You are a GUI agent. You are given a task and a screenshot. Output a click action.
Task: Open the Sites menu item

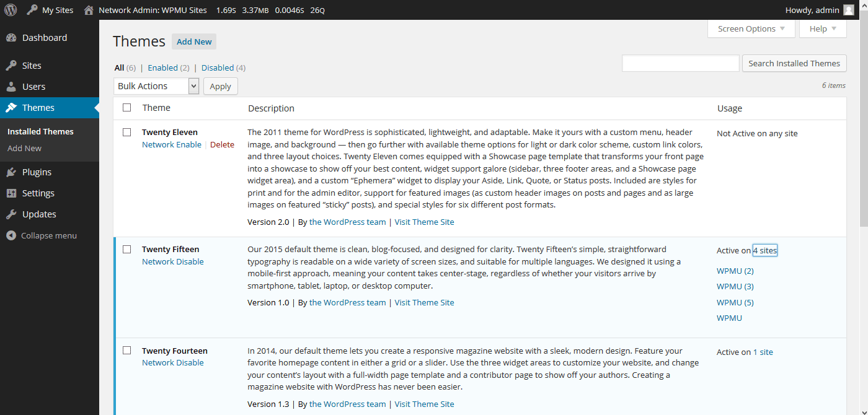(x=50, y=66)
